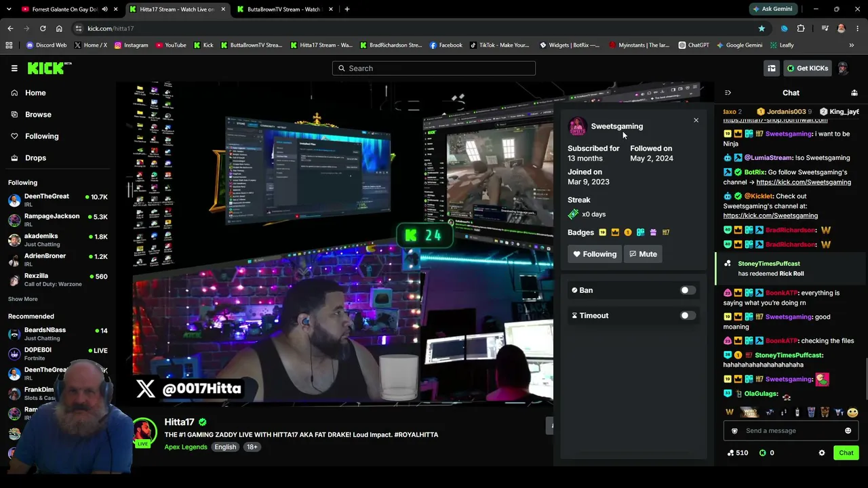Close the Sweetsgaming user card
This screenshot has height=488, width=868.
(696, 120)
